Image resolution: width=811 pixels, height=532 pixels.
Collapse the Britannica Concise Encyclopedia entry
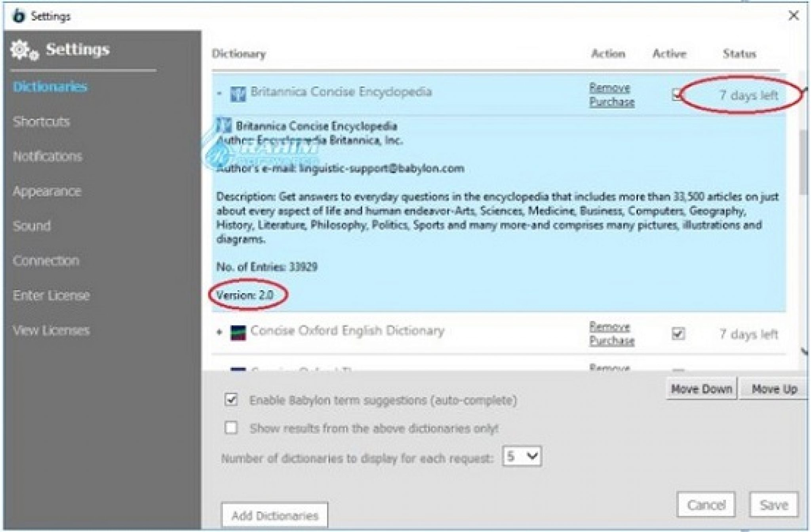[219, 94]
